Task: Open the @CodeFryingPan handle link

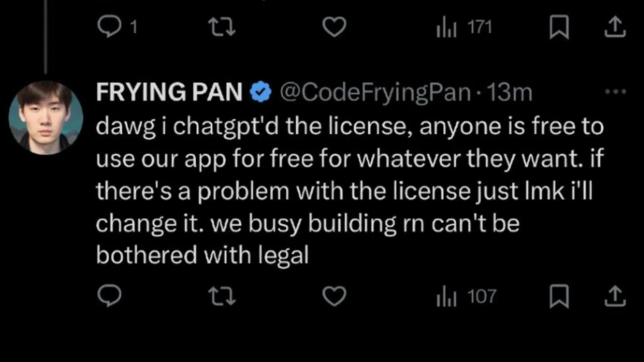Action: pyautogui.click(x=375, y=93)
